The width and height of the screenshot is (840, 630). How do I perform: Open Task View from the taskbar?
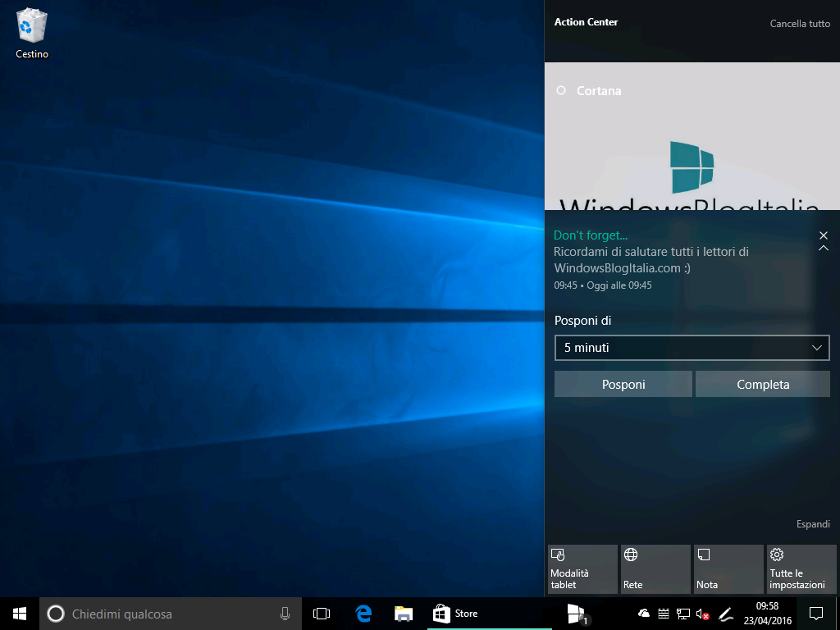[322, 614]
